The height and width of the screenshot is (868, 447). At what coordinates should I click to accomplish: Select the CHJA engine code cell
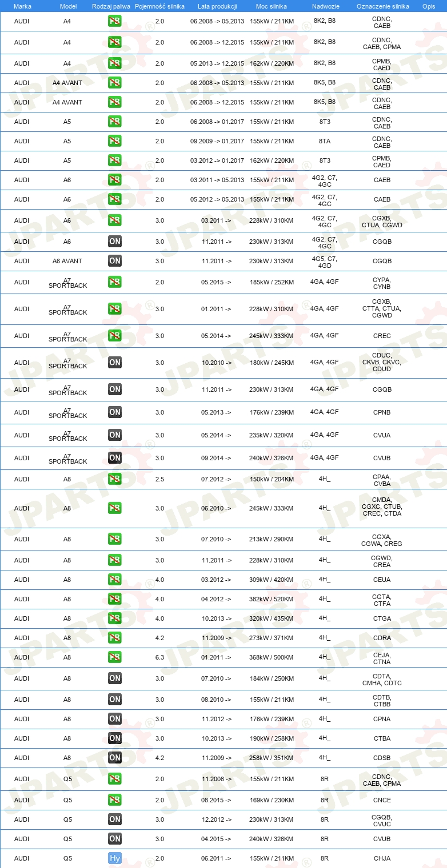(x=382, y=858)
